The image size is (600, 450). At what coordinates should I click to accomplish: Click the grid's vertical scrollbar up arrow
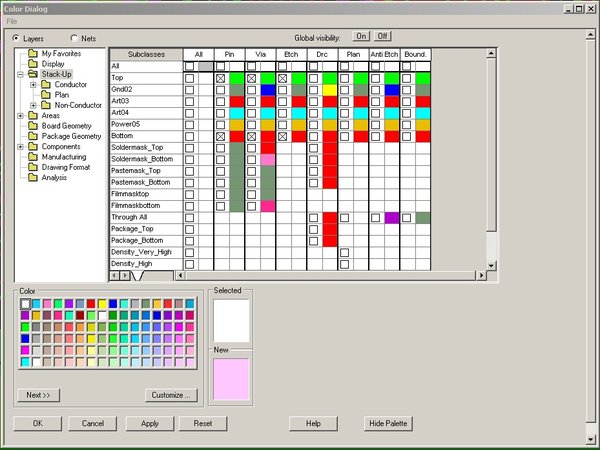click(x=491, y=53)
